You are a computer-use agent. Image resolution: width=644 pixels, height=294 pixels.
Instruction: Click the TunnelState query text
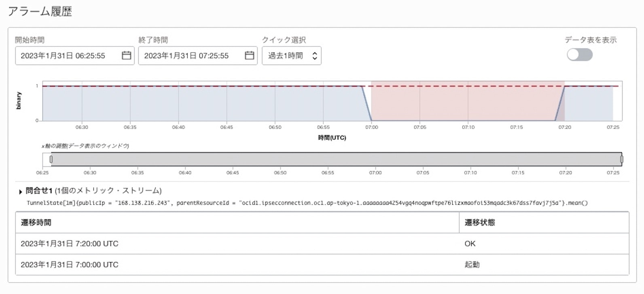[307, 203]
